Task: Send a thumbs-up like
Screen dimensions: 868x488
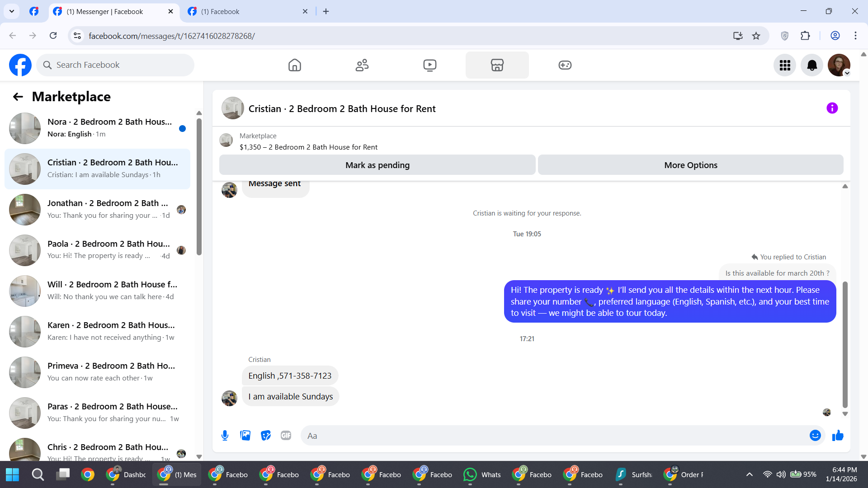Action: tap(838, 436)
